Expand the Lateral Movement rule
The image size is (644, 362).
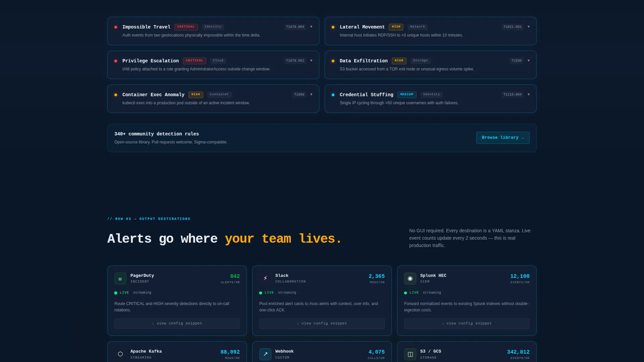click(x=529, y=27)
